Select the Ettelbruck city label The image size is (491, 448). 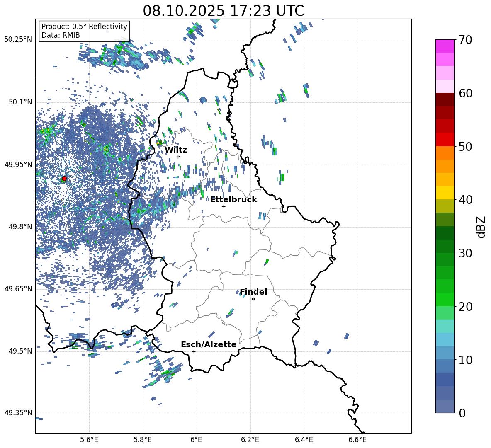click(x=233, y=200)
